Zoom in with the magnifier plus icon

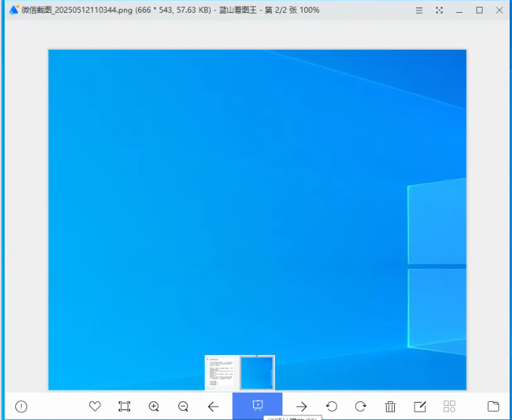point(154,406)
